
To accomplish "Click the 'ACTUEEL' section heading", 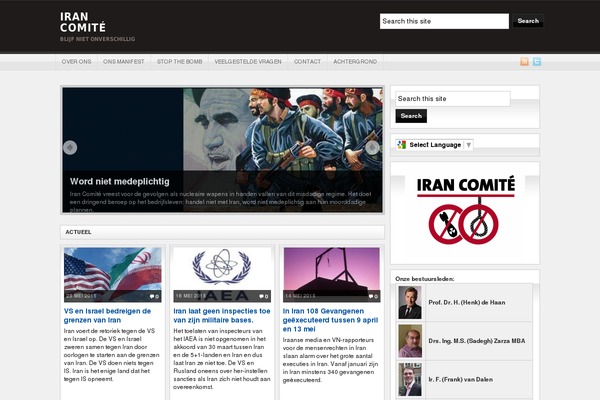I will pyautogui.click(x=78, y=232).
